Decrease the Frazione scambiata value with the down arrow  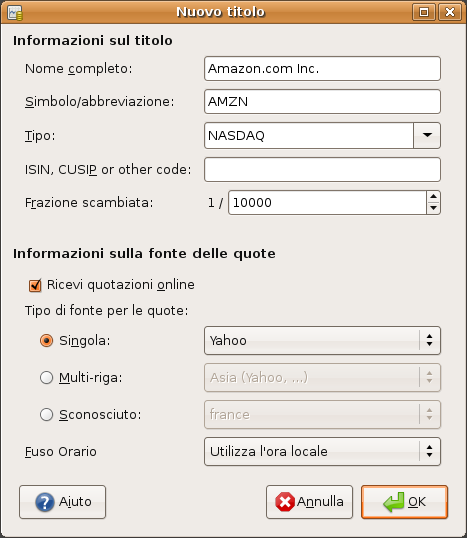pyautogui.click(x=433, y=208)
